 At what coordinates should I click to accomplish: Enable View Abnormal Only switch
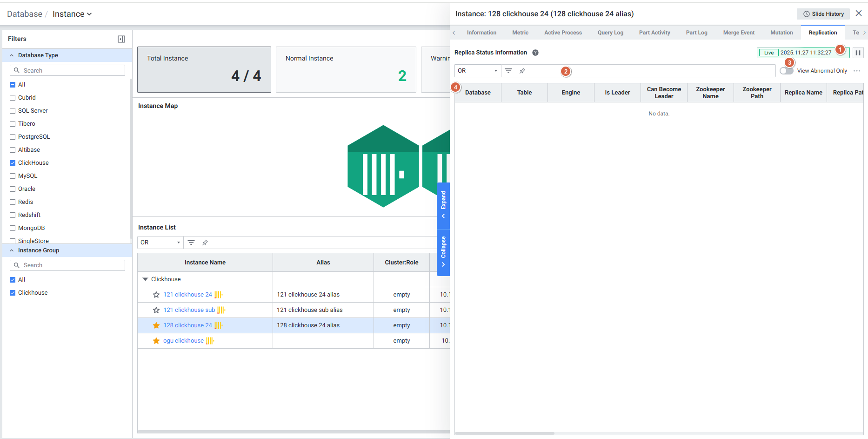coord(787,71)
